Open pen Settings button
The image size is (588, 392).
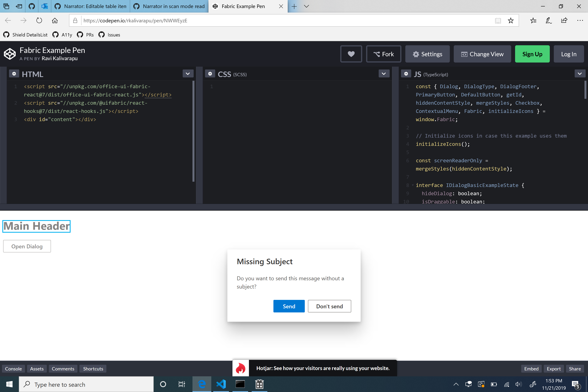(x=427, y=54)
